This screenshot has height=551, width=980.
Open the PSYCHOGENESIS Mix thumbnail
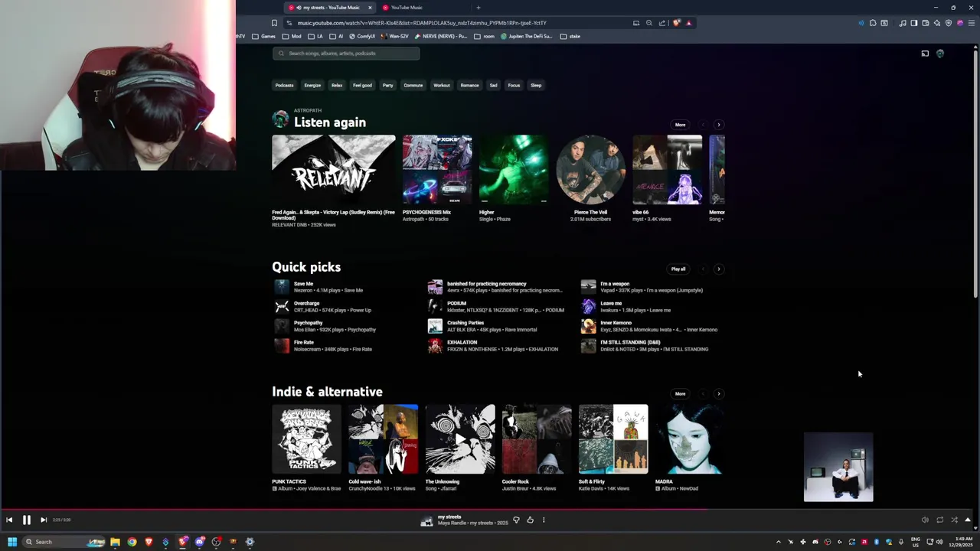click(x=437, y=170)
